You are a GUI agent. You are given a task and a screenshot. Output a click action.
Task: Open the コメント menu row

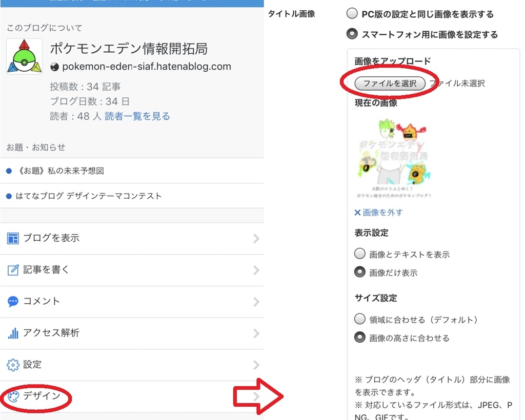(x=132, y=302)
